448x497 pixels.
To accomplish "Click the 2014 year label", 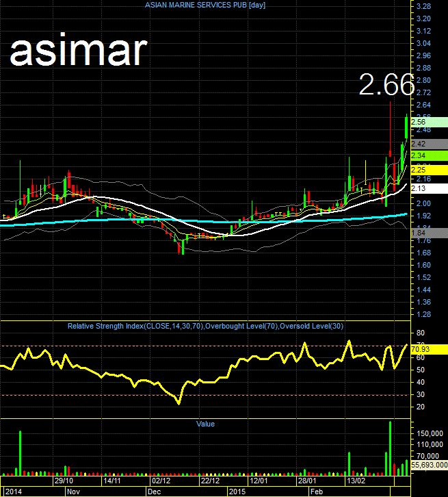I will click(x=14, y=492).
